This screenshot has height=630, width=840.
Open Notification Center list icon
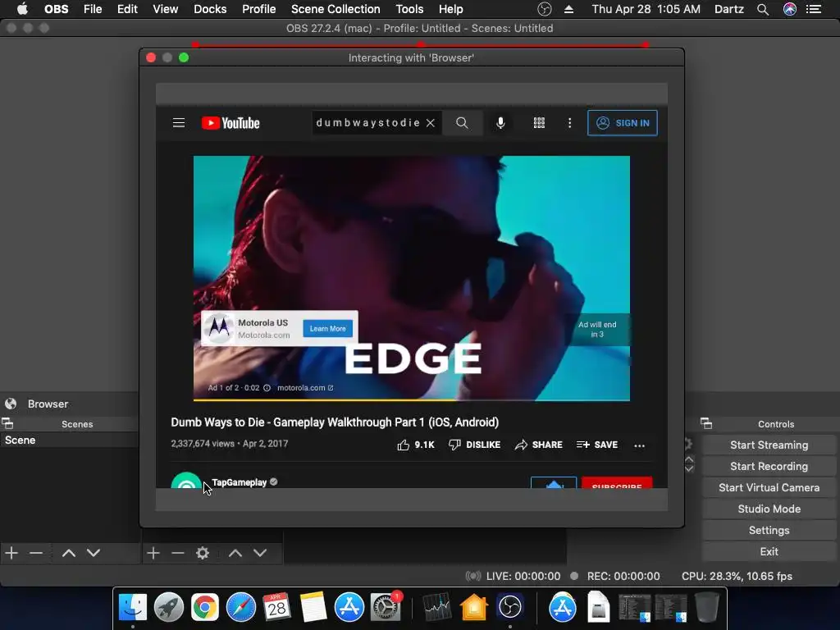(x=814, y=9)
